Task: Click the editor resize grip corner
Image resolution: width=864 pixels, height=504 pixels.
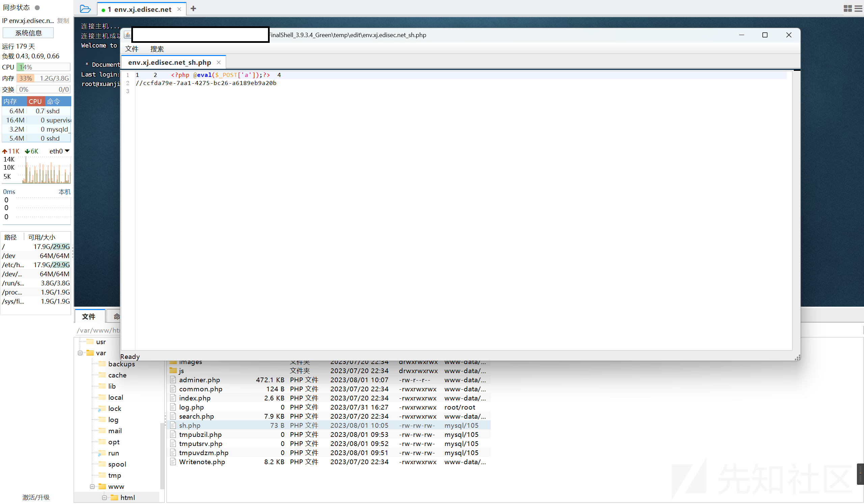Action: pyautogui.click(x=798, y=357)
